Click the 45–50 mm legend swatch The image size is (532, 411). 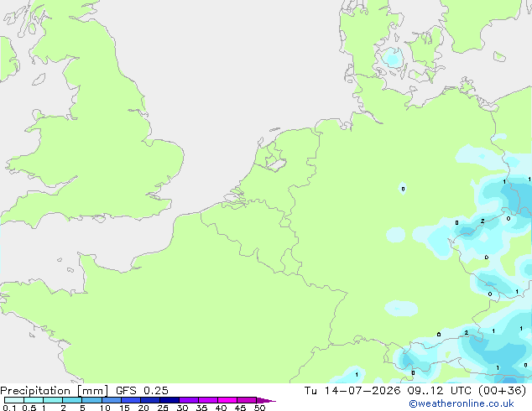point(247,400)
